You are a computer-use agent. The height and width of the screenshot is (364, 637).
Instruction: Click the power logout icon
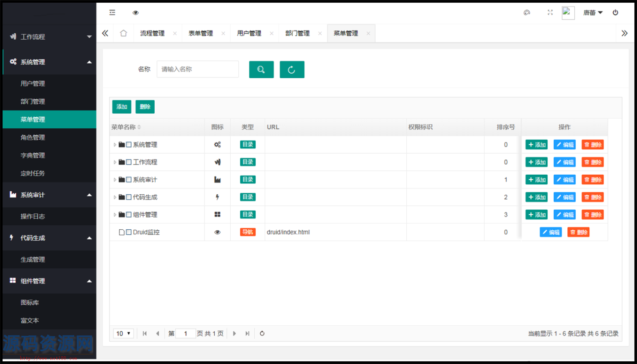tap(615, 13)
